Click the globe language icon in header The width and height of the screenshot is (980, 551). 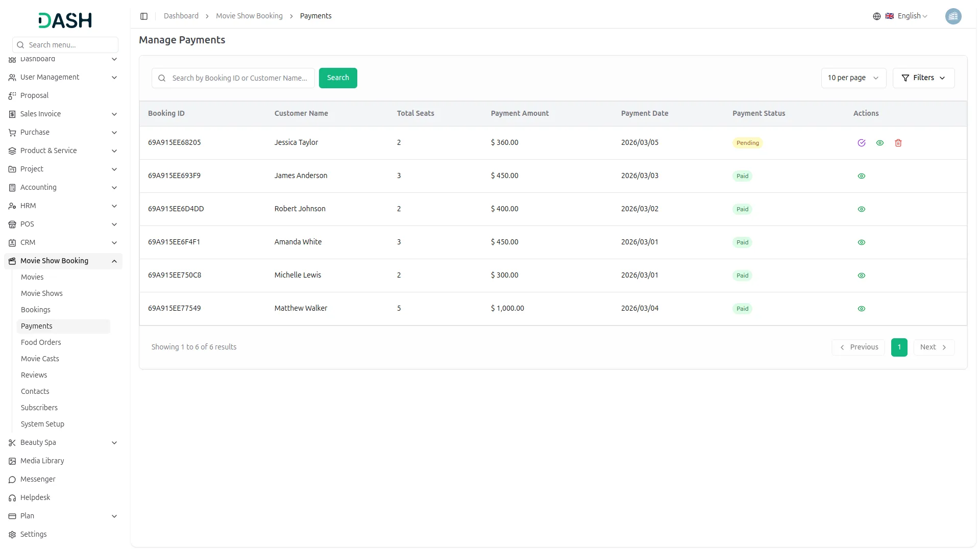click(x=877, y=16)
